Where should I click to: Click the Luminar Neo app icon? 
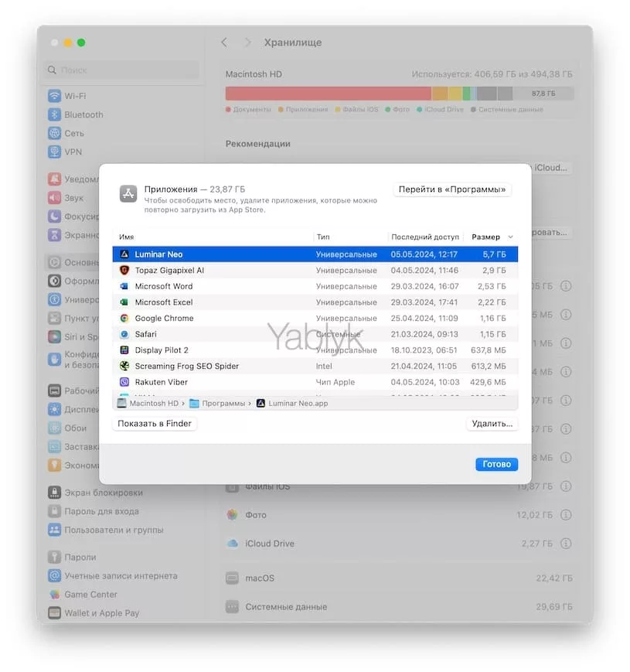[x=124, y=254]
